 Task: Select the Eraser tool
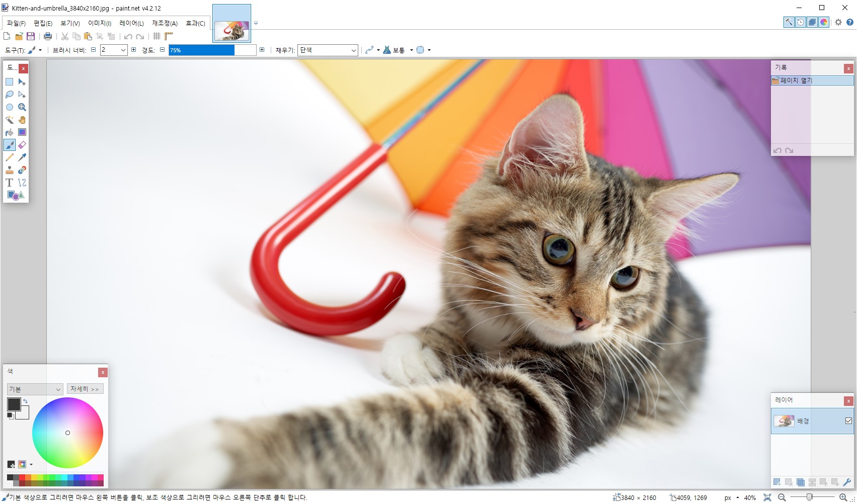coord(22,145)
